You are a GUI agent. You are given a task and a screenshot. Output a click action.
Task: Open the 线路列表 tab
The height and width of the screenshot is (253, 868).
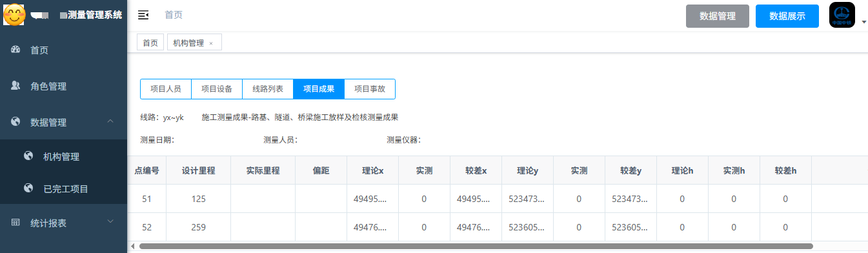268,89
